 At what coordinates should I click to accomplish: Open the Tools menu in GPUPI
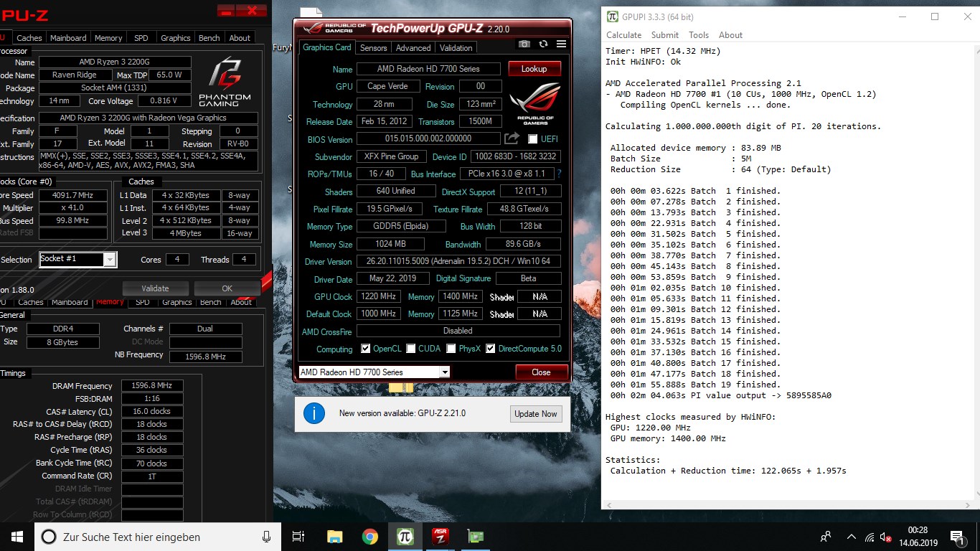(699, 34)
